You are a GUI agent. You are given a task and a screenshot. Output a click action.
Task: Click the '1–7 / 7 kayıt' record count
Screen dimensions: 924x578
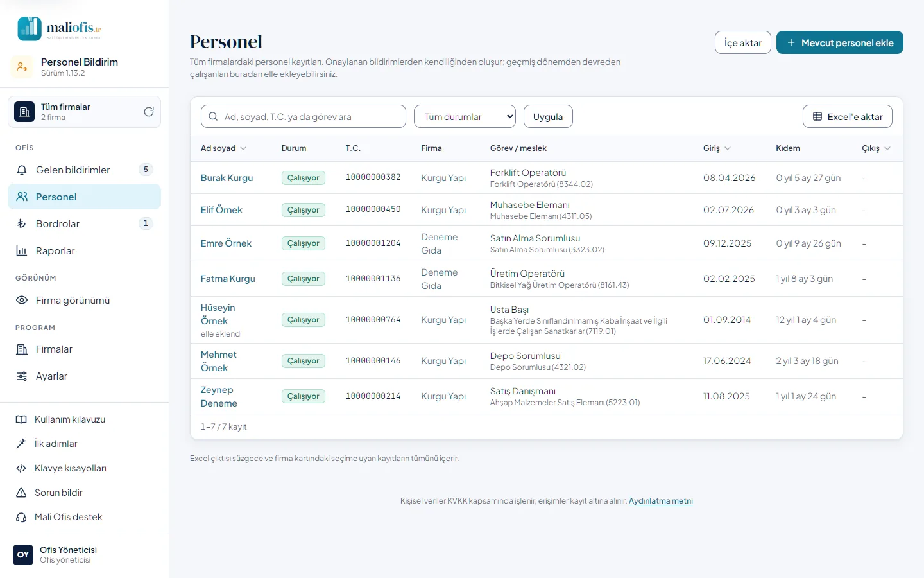click(x=224, y=427)
